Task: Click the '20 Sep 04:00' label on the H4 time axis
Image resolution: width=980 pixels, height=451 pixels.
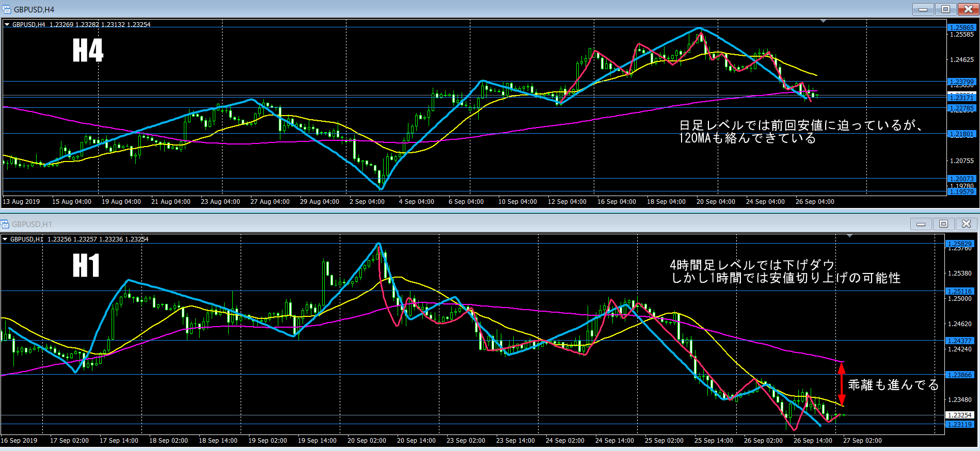Action: tap(716, 202)
